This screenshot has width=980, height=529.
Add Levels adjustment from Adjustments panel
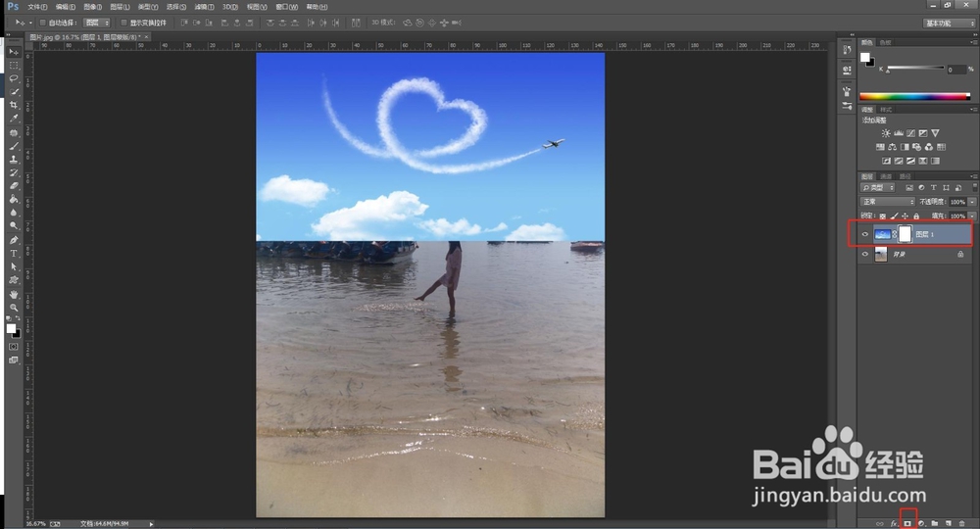(x=898, y=133)
